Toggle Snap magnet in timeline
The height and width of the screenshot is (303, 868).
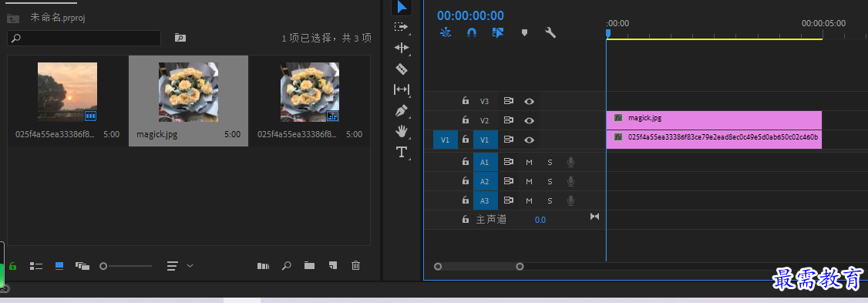click(x=472, y=32)
